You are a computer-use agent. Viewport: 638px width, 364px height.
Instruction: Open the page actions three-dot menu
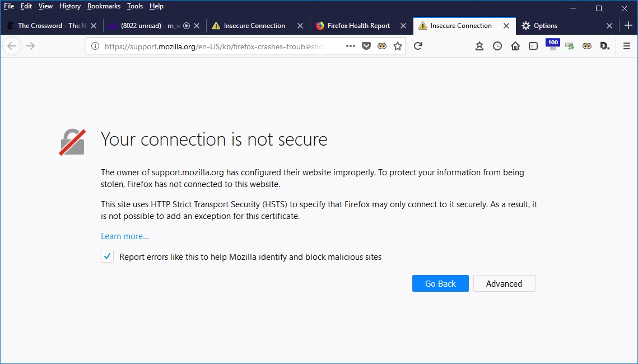(351, 46)
